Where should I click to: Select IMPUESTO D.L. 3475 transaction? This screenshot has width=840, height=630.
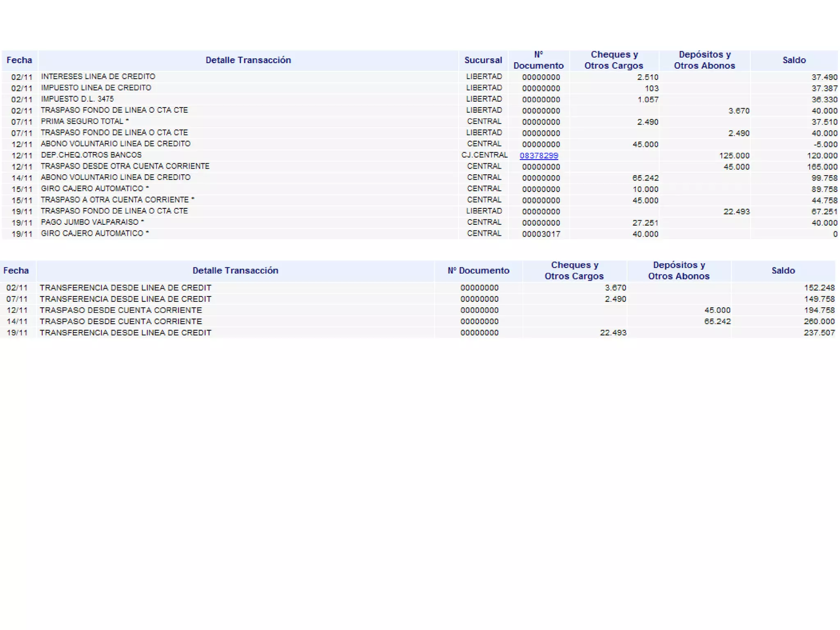[x=77, y=99]
